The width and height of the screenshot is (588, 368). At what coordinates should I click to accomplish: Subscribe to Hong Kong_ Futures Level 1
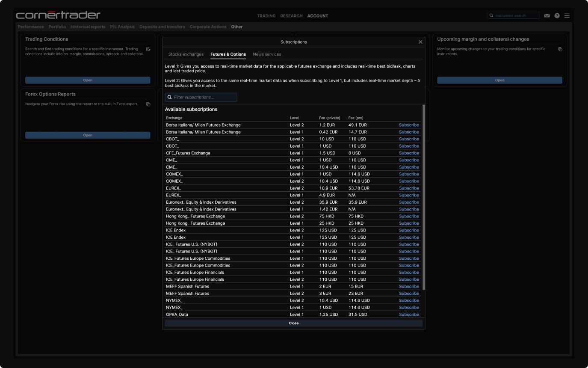409,223
